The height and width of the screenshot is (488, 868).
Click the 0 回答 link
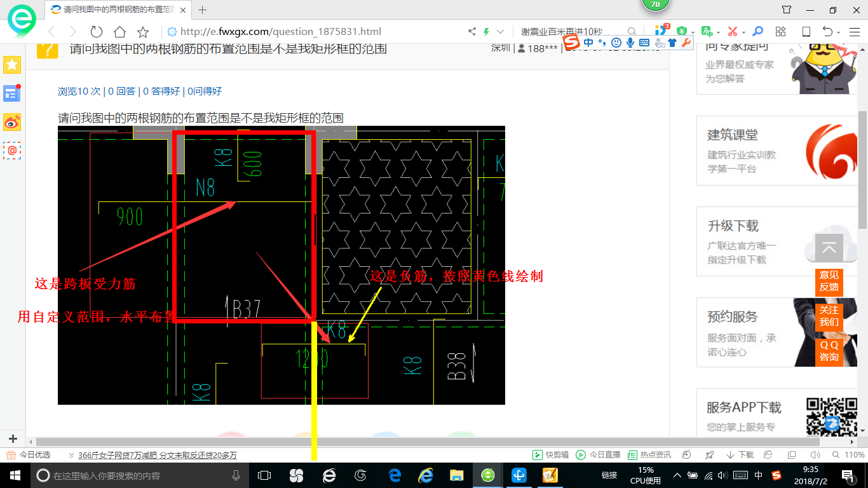121,91
